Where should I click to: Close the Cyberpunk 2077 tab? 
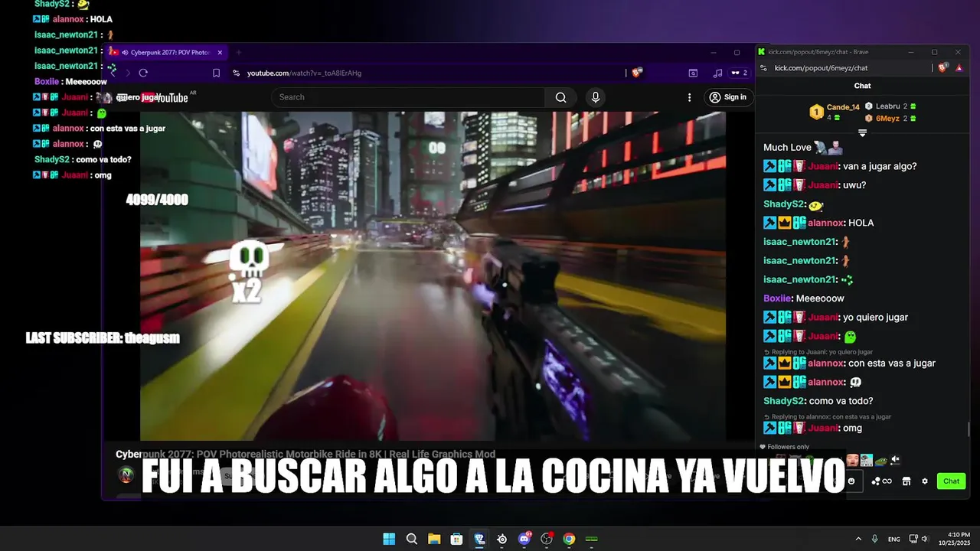click(x=220, y=53)
